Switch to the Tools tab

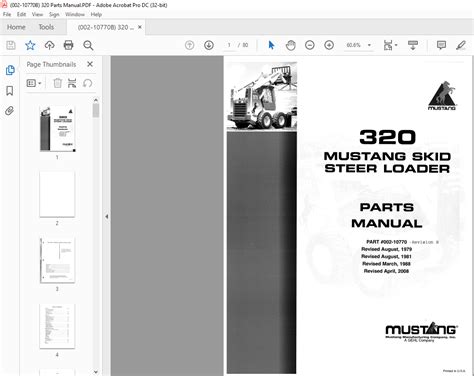coord(46,27)
